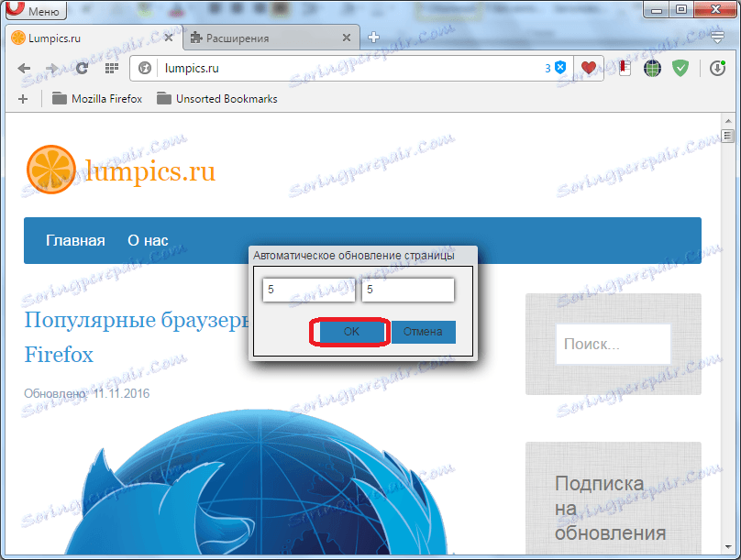Open the green shield checkmark extension icon
The height and width of the screenshot is (560, 741).
click(680, 69)
